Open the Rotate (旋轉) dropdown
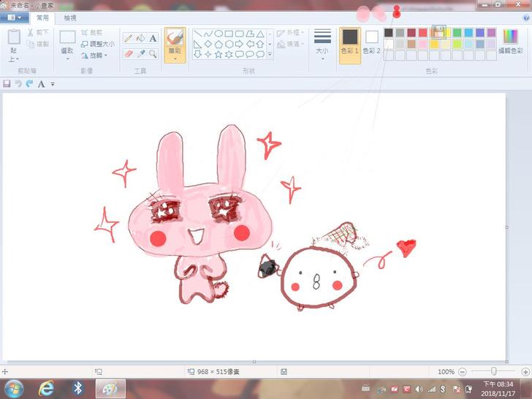Viewport: 532px width, 399px height. pos(96,55)
